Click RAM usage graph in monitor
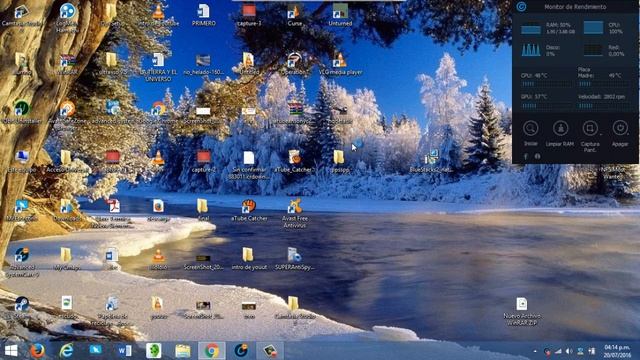 (x=531, y=29)
